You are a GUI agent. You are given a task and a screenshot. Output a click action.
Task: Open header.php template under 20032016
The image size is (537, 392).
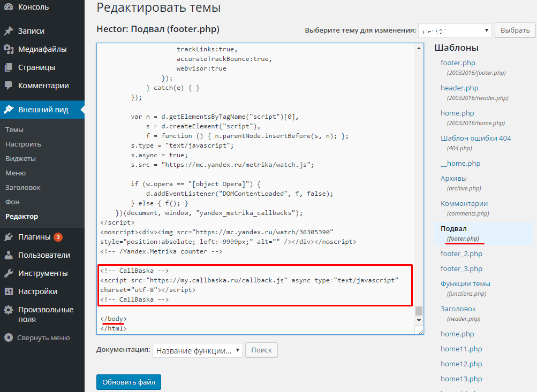(459, 88)
